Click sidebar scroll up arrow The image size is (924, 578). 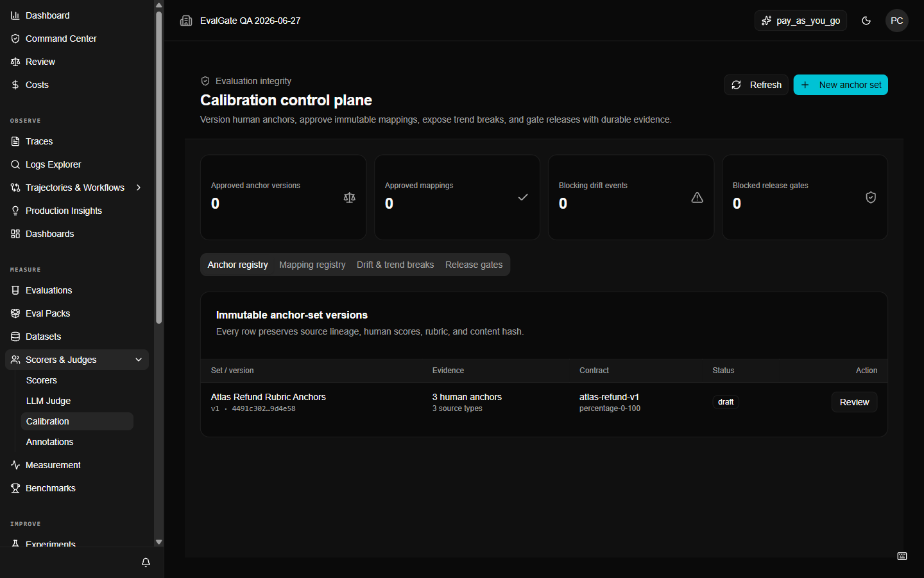(x=158, y=4)
